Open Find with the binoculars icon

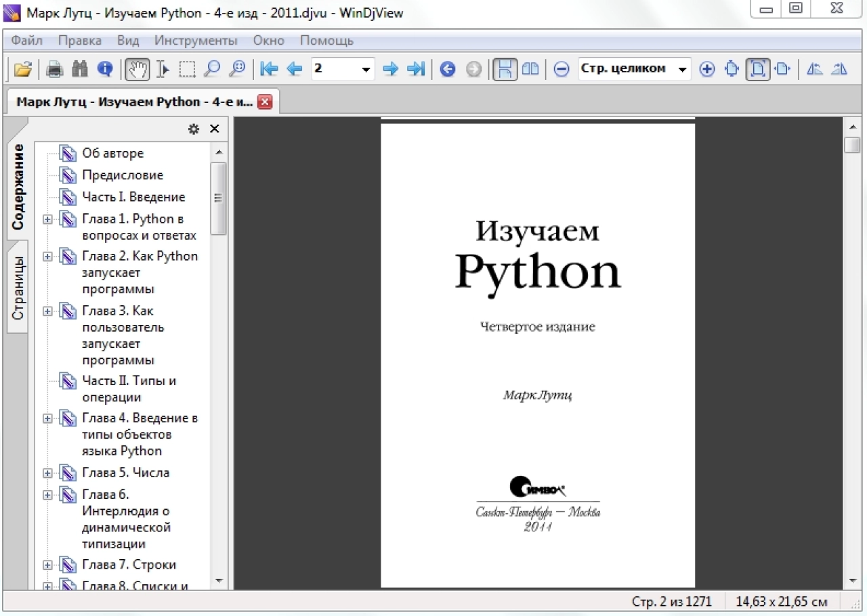[80, 68]
